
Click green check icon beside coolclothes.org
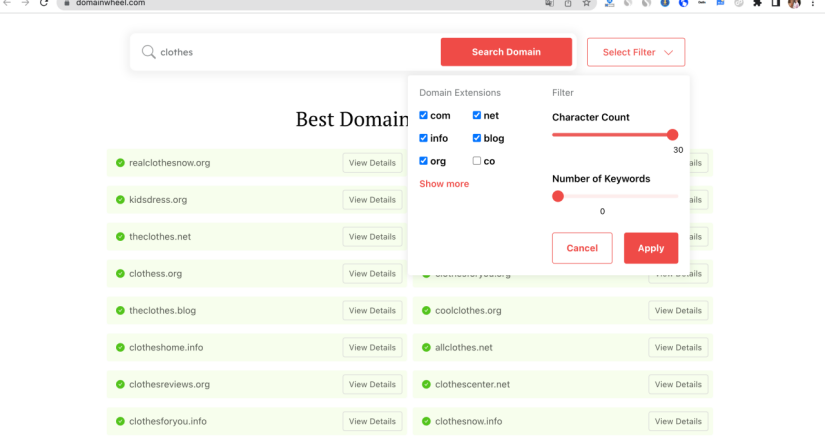click(426, 311)
